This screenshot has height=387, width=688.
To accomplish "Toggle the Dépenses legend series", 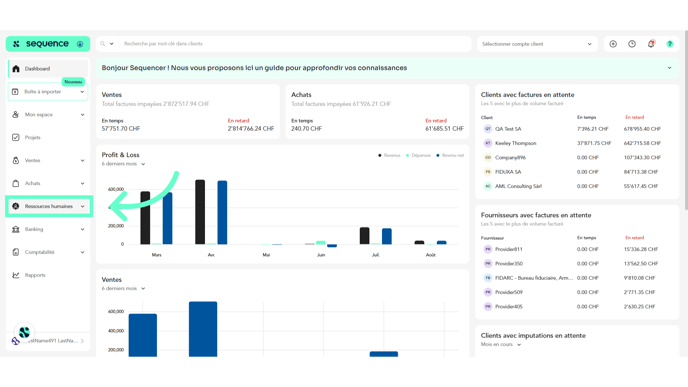I will (x=418, y=155).
